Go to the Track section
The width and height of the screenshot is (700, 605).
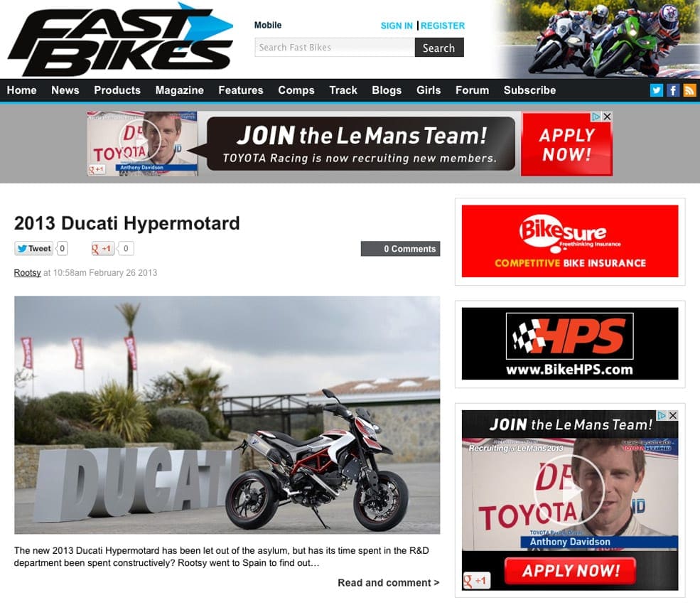[x=343, y=90]
